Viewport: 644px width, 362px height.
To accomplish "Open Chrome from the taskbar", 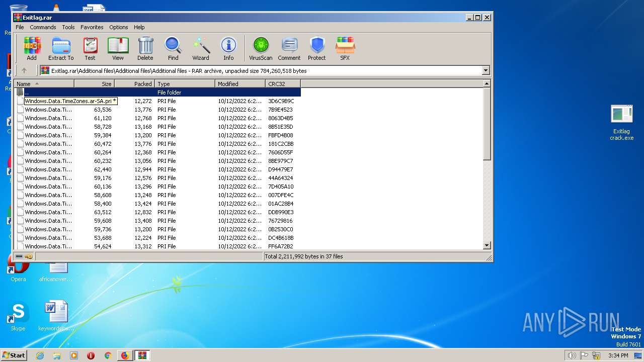I will [108, 355].
